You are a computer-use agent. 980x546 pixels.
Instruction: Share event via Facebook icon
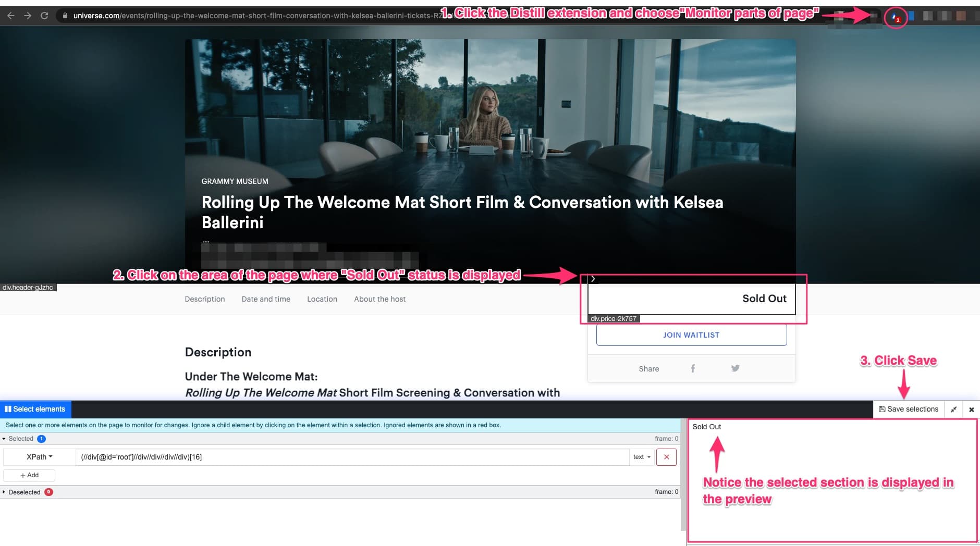pos(693,368)
